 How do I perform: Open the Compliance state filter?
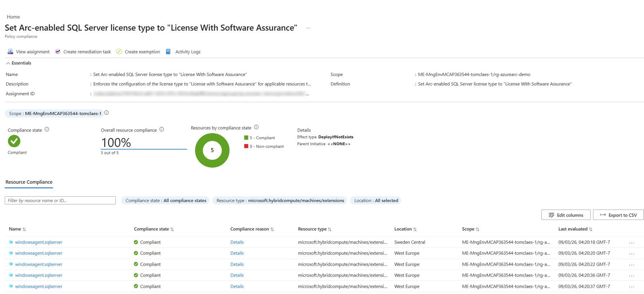click(165, 200)
